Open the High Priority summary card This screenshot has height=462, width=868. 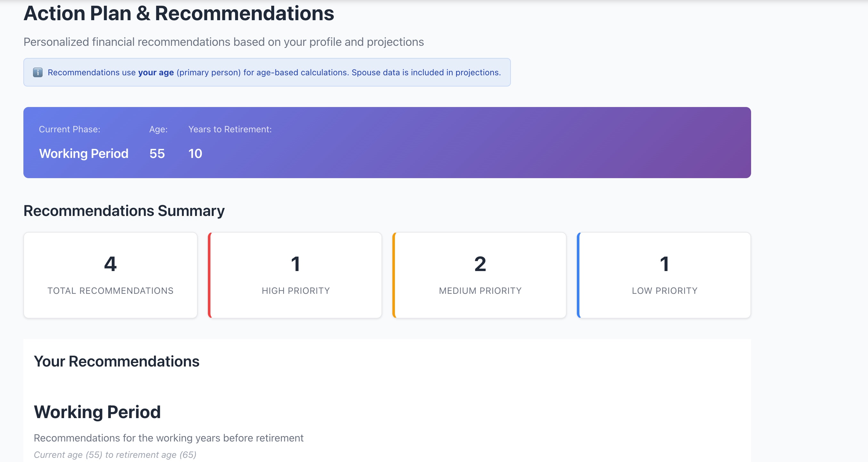point(295,275)
